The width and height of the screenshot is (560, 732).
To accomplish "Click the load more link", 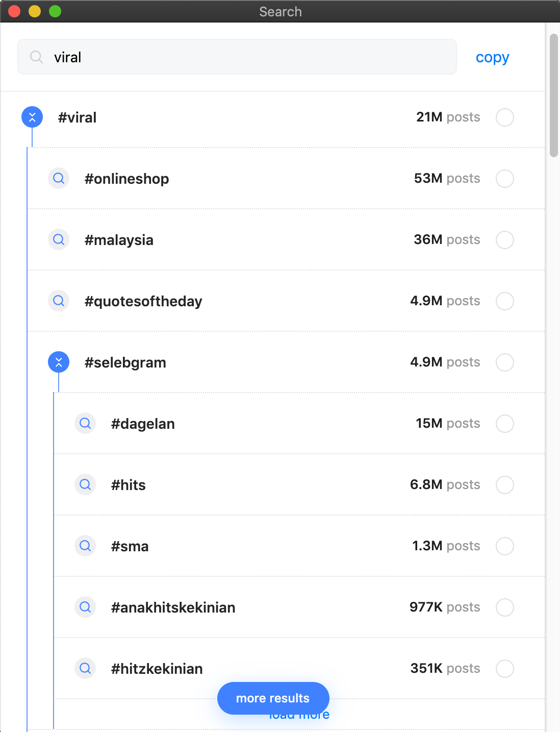I will tap(299, 716).
